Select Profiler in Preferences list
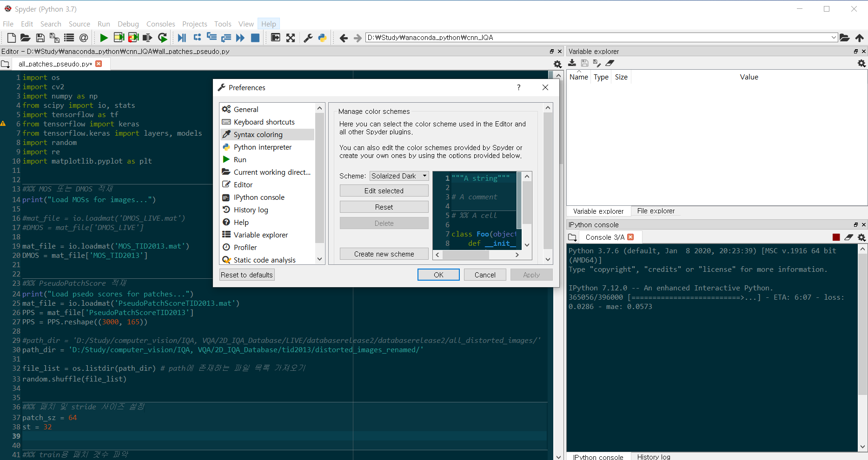 (x=267, y=247)
